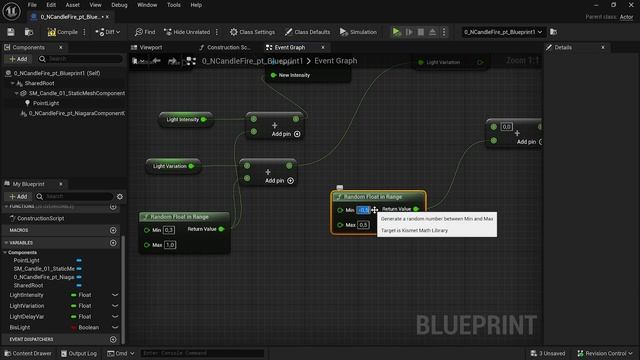Add a new variable with plus icon
The height and width of the screenshot is (360, 640).
[113, 243]
